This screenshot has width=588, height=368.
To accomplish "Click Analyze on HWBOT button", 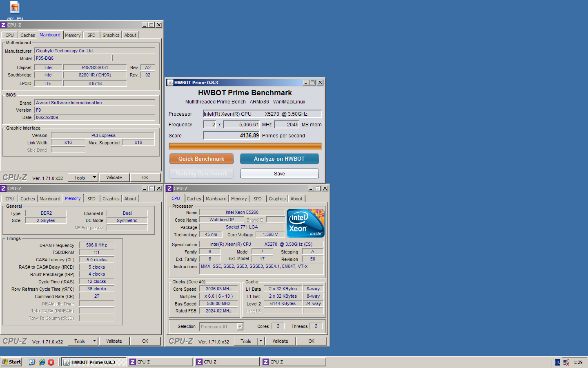I will click(x=279, y=159).
